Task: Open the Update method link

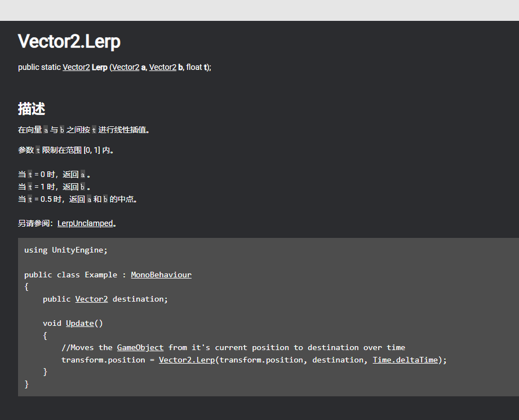Action: point(79,324)
